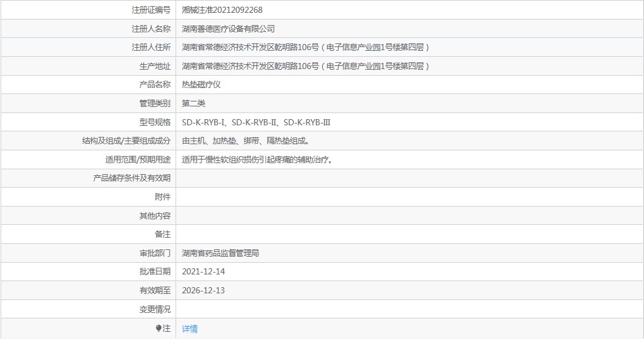Click the 生产地址 address value

click(306, 66)
